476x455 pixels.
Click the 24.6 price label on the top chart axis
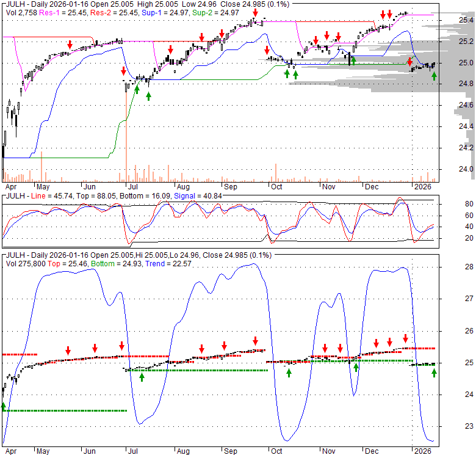point(466,105)
